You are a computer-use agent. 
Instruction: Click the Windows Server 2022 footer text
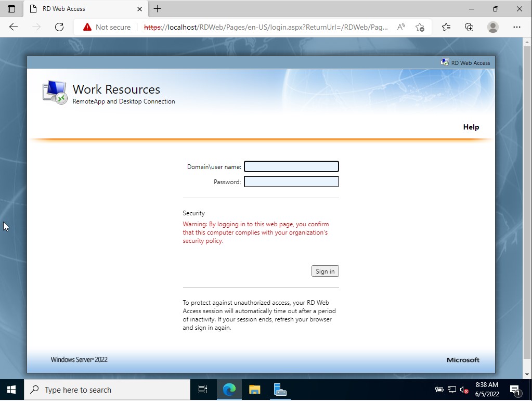[x=79, y=359]
